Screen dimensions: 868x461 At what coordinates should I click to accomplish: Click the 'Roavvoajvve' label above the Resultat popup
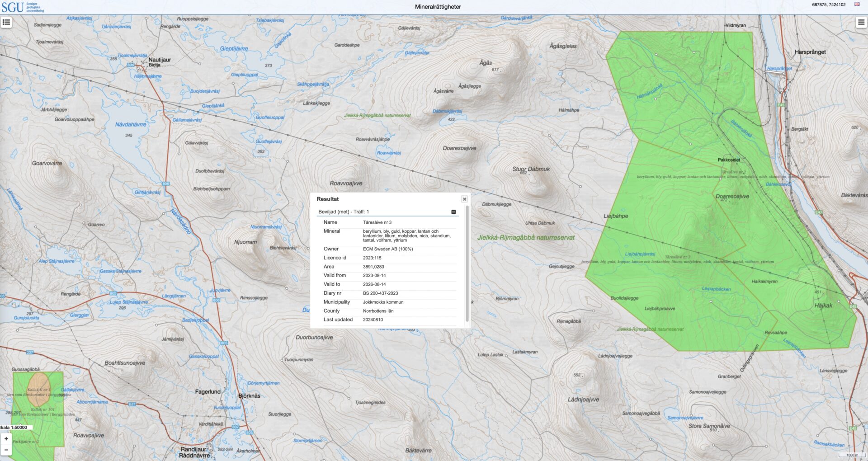coord(346,183)
